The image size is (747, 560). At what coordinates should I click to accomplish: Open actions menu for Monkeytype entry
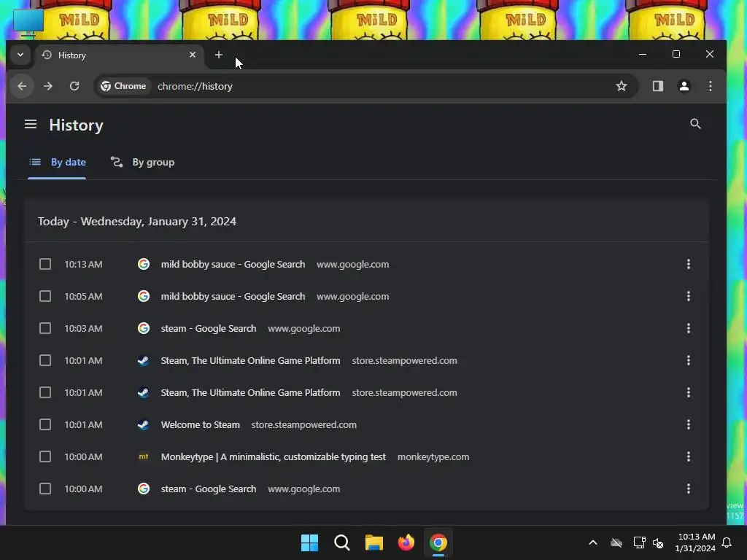(689, 456)
